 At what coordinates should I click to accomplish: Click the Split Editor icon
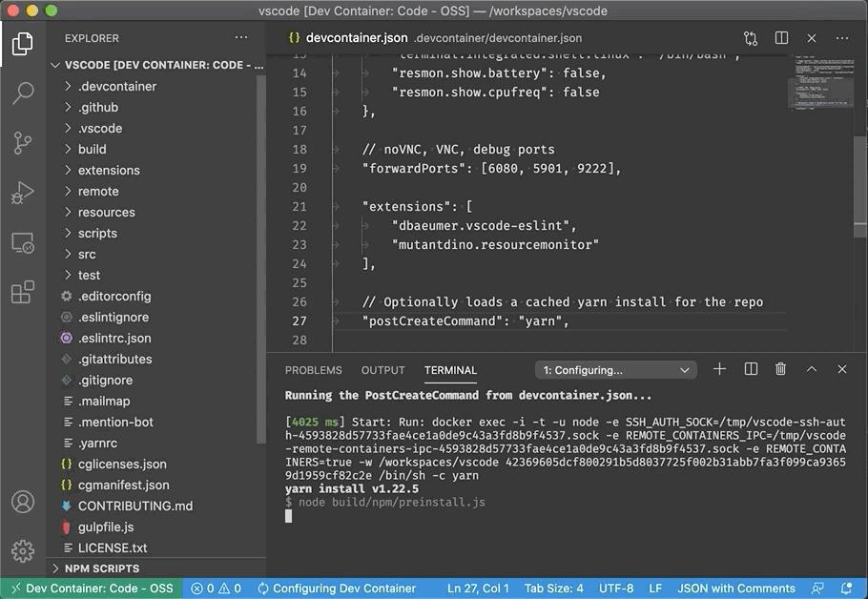781,38
